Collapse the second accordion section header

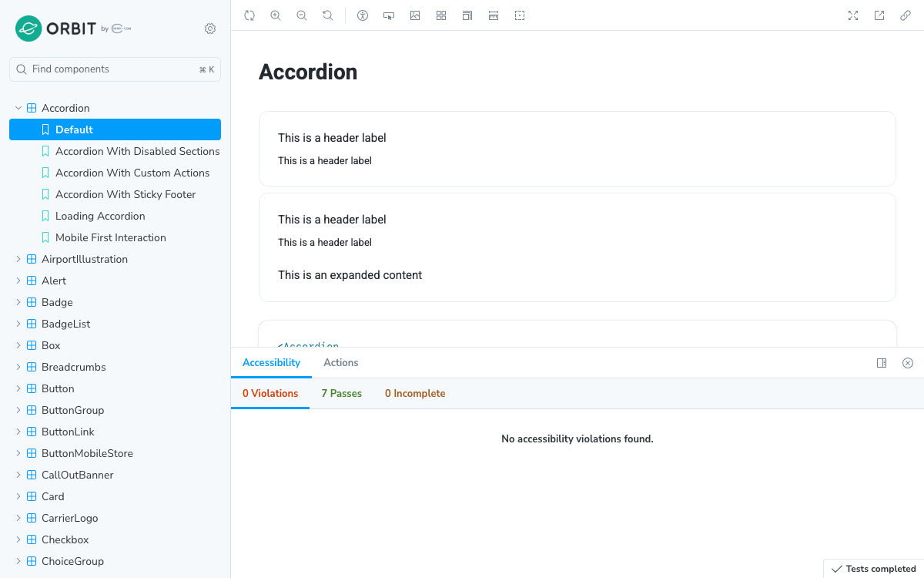tap(577, 230)
